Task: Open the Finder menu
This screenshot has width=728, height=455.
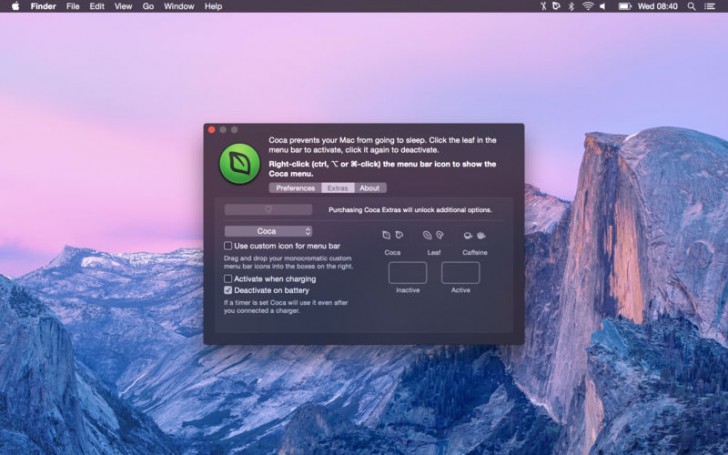Action: click(43, 6)
